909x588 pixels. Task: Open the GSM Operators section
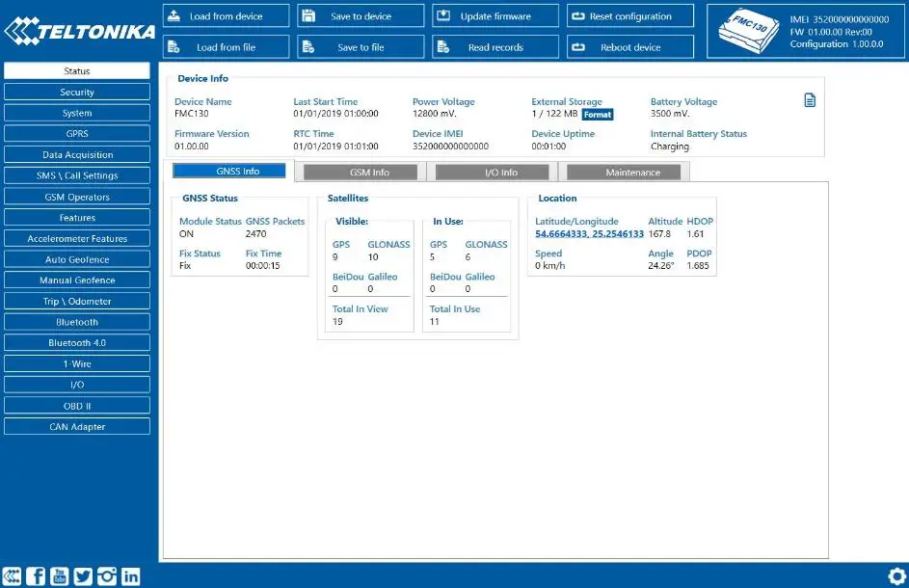[x=77, y=196]
